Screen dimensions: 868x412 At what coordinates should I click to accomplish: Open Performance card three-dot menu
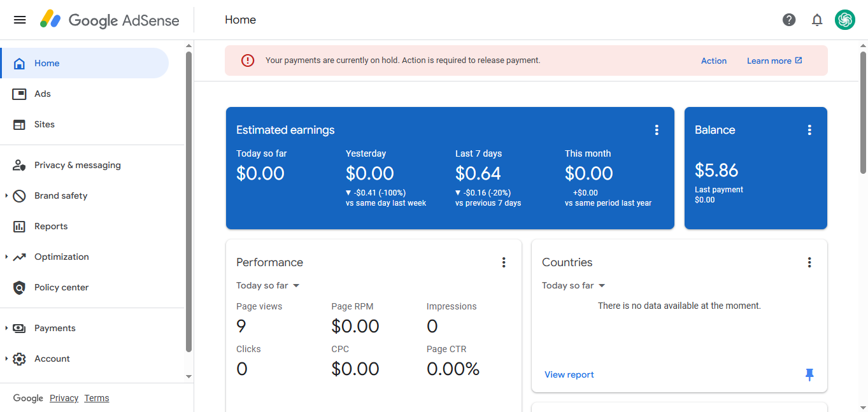(504, 262)
